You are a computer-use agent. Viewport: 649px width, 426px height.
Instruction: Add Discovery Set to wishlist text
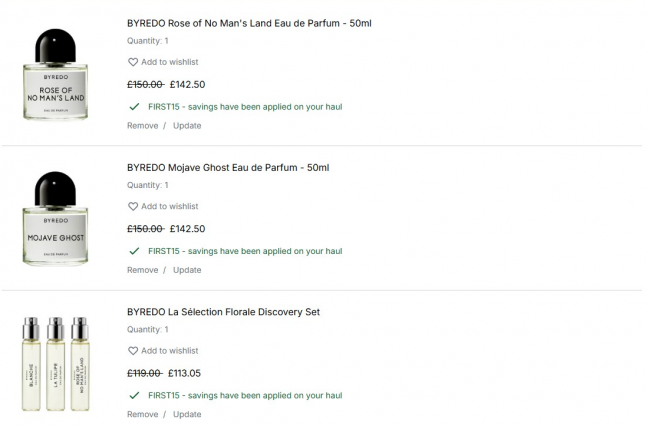click(170, 351)
